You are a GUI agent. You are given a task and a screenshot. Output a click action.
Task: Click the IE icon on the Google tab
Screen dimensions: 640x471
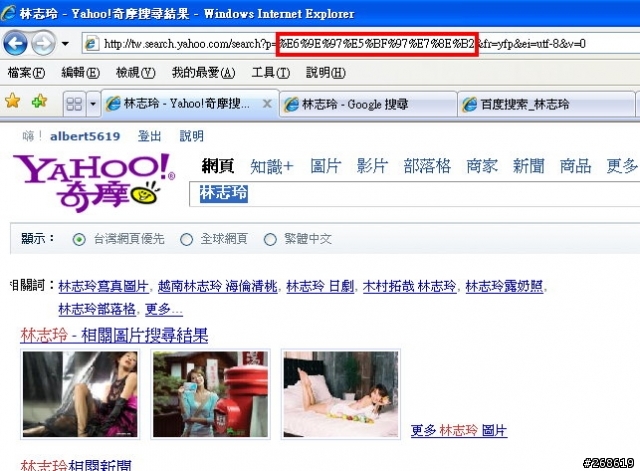(x=291, y=104)
